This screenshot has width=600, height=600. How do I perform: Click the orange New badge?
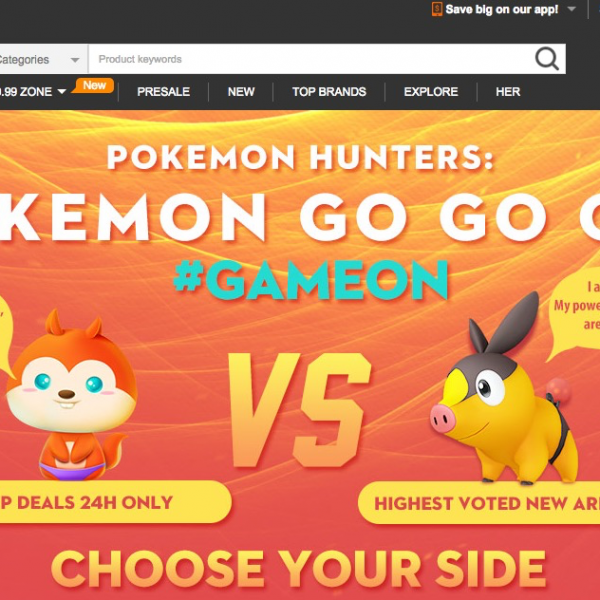coord(94,85)
